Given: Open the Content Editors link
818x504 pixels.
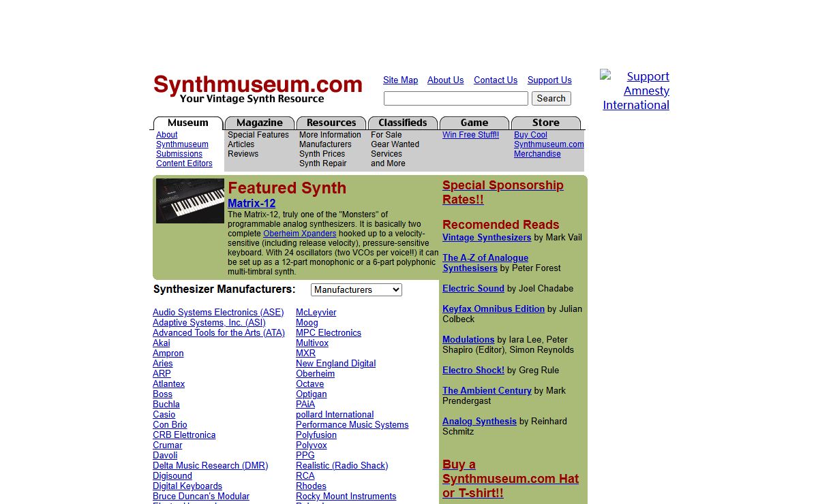Looking at the screenshot, I should click(184, 163).
